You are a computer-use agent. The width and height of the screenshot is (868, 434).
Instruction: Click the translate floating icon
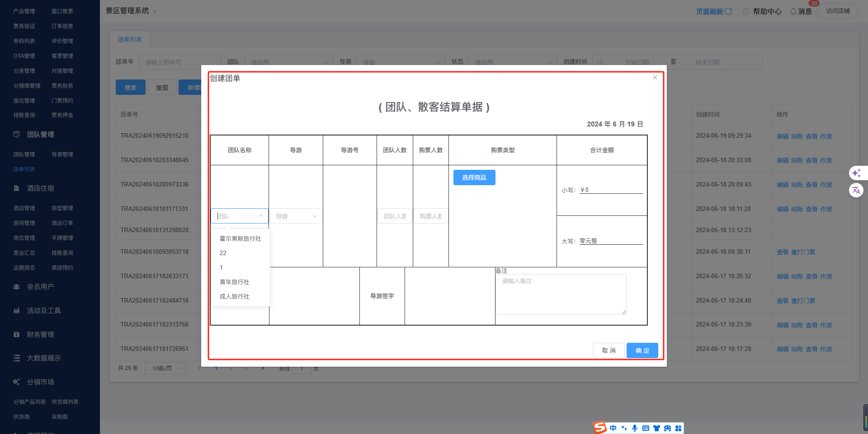click(x=856, y=190)
